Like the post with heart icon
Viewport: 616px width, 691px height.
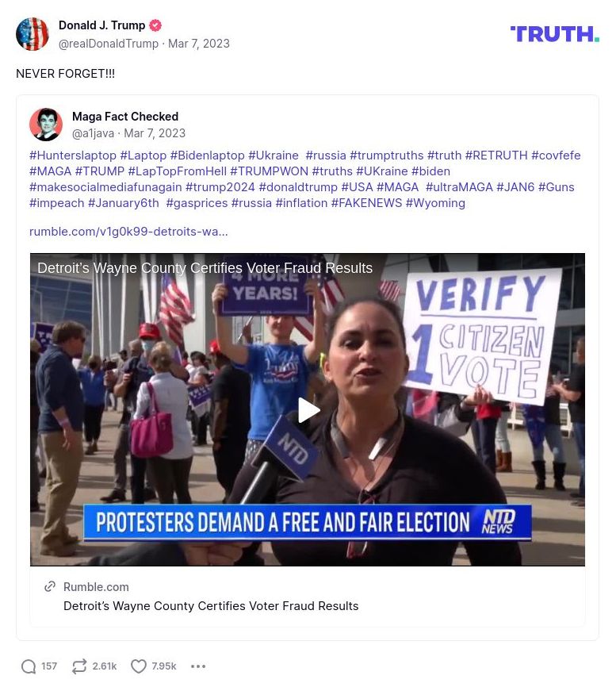[138, 666]
